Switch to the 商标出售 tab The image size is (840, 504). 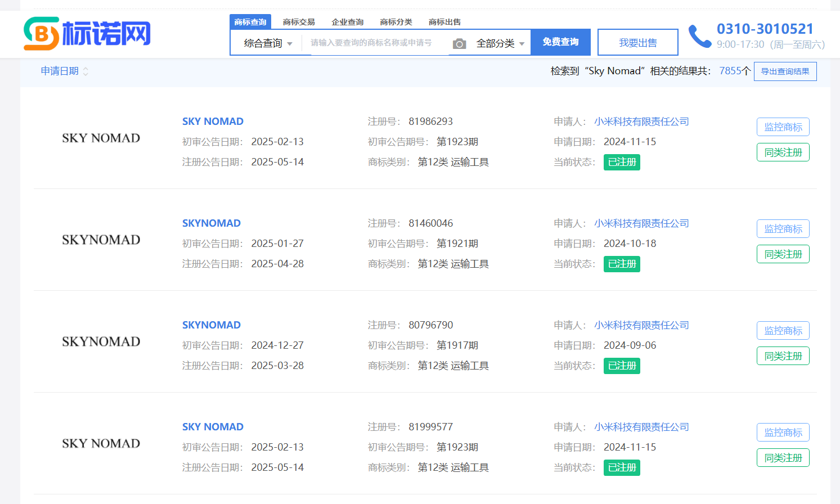pos(444,22)
